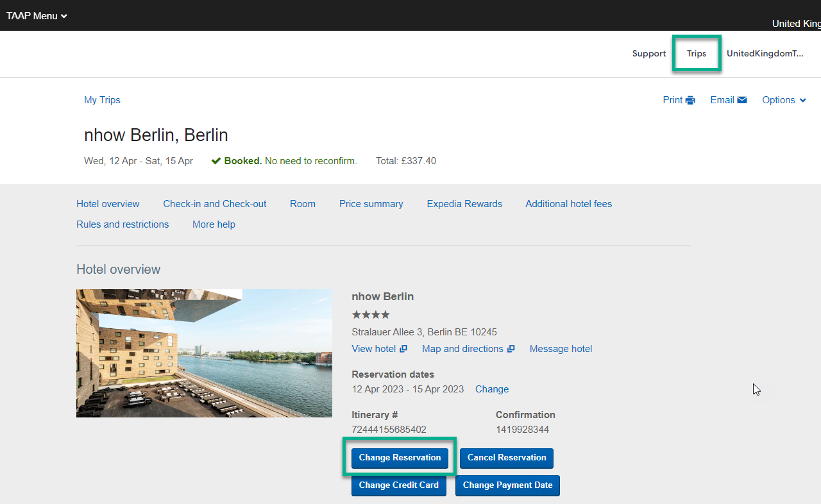Click the confirmation number 1419928344

click(522, 429)
